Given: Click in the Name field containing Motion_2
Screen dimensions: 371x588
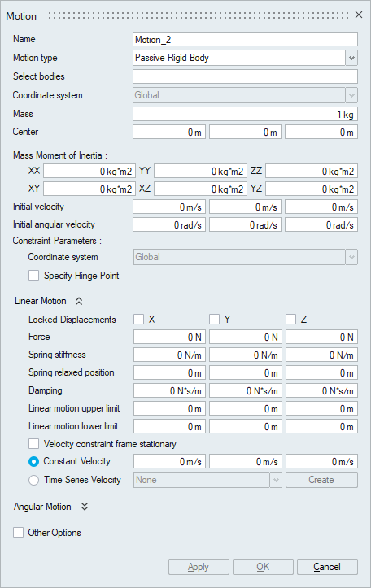Looking at the screenshot, I should click(245, 39).
